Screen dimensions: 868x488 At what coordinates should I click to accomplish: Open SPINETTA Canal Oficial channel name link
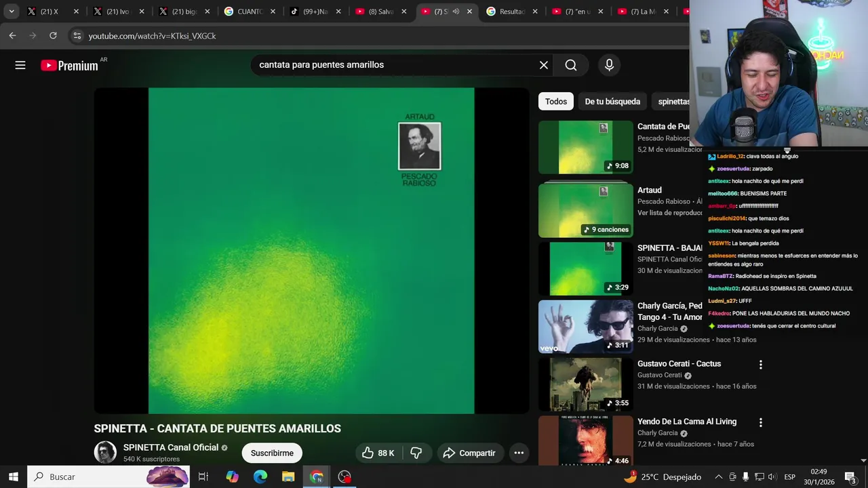tap(171, 447)
